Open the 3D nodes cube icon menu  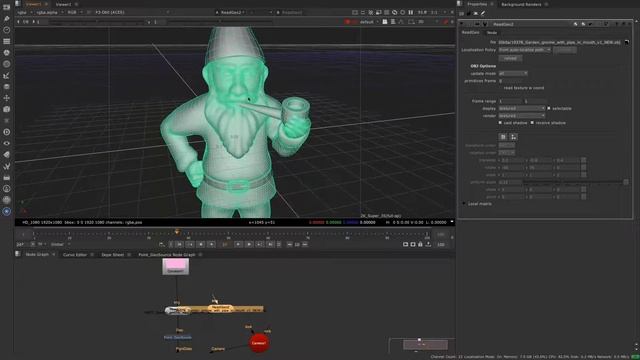[7, 109]
